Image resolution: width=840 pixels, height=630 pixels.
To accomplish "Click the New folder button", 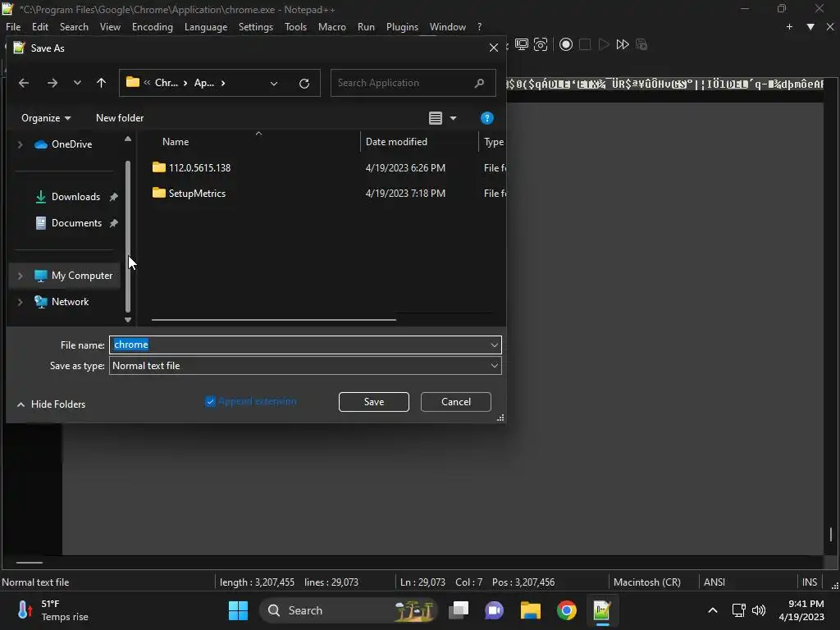I will (x=120, y=118).
